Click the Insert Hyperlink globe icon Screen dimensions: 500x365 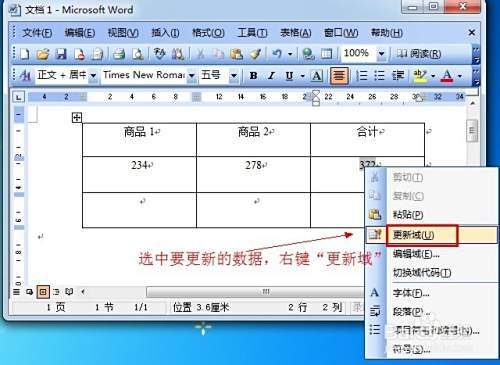309,54
